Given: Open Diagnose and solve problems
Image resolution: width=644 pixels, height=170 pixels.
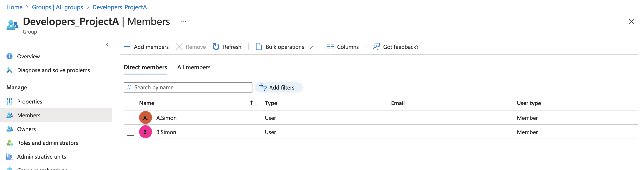Looking at the screenshot, I should (53, 70).
